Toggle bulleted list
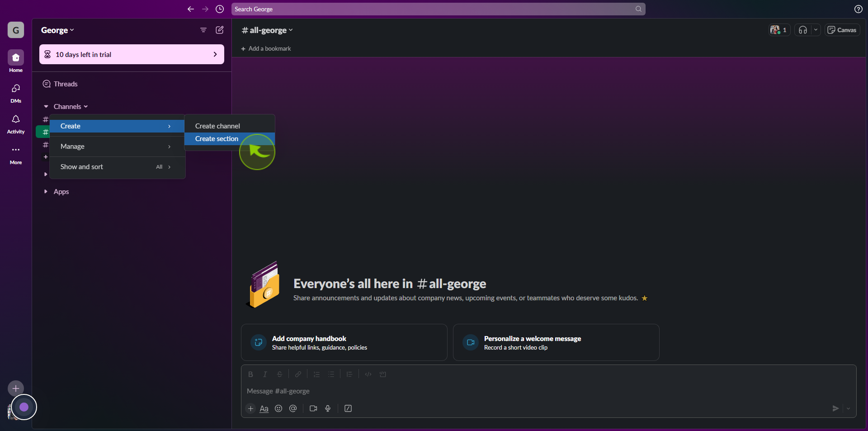Viewport: 868px width, 431px height. (x=331, y=374)
